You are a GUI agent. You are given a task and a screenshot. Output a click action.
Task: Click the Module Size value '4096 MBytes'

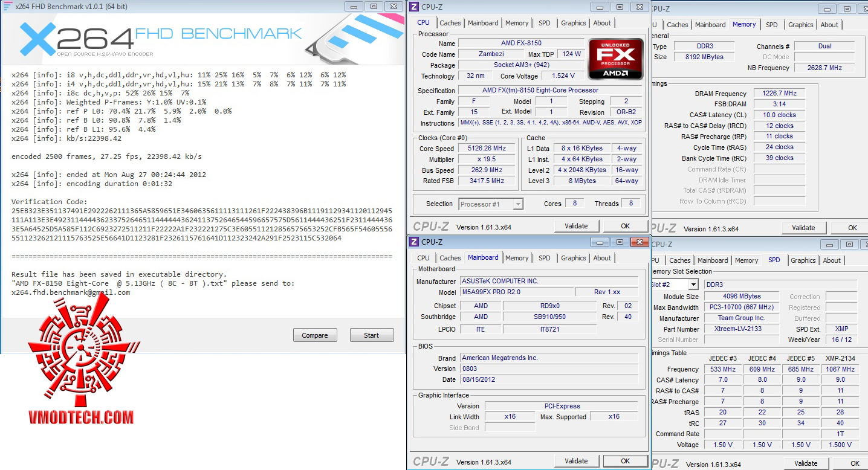(x=742, y=297)
